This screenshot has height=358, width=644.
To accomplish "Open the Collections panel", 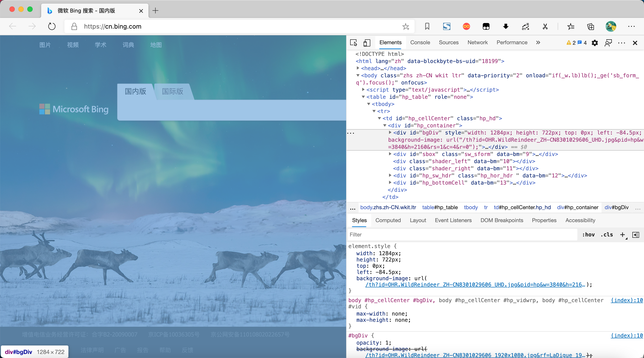I will (591, 27).
